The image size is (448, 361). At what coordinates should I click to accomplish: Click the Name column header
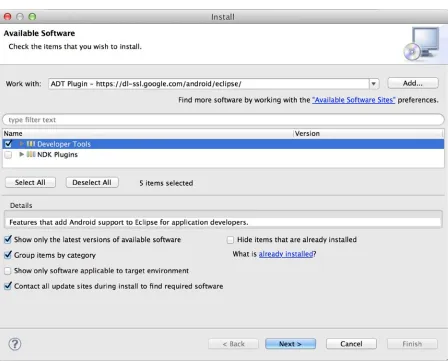[148, 133]
